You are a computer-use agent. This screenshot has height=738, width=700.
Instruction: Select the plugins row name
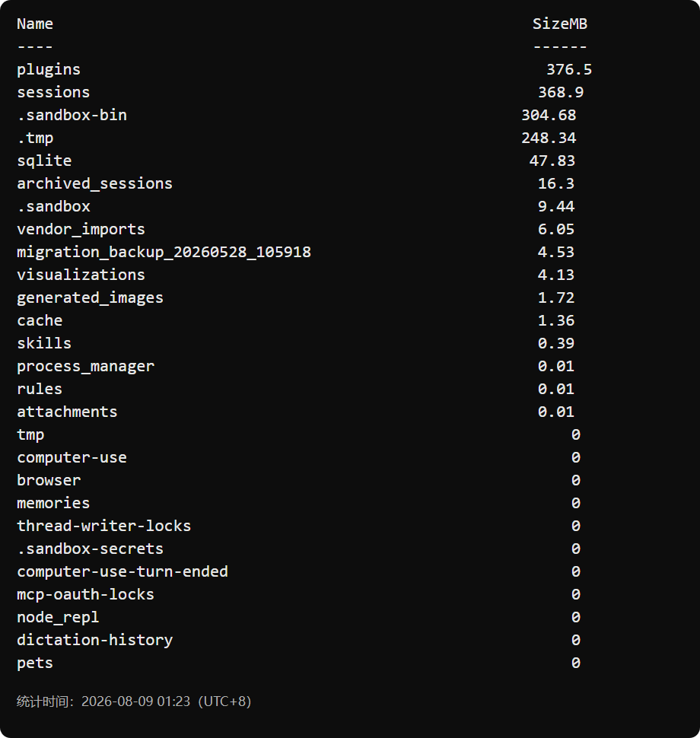pyautogui.click(x=49, y=70)
